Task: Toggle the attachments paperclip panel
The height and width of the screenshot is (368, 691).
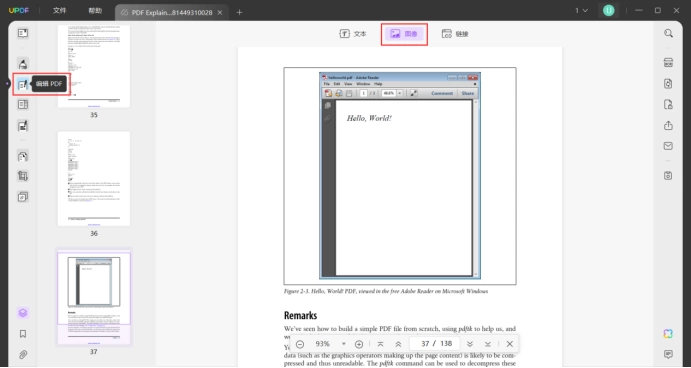Action: tap(23, 354)
